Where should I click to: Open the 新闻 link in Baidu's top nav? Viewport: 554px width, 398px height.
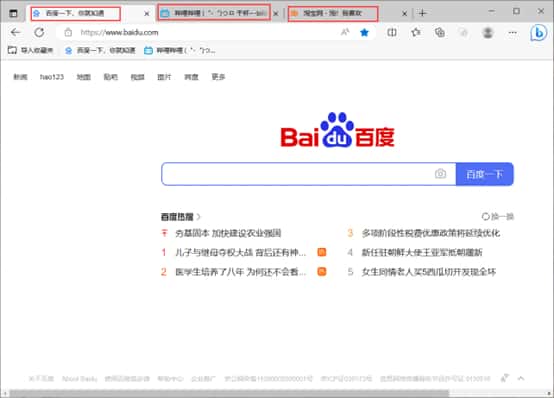pyautogui.click(x=20, y=77)
